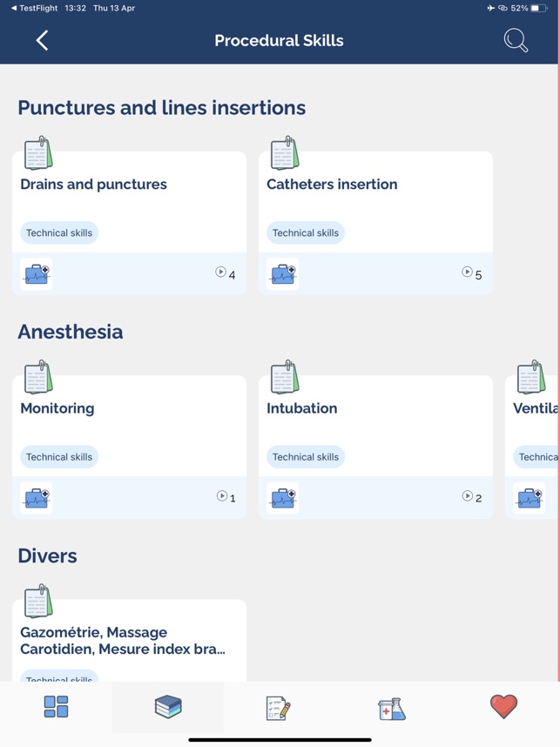560x747 pixels.
Task: Open the checklist with pencil tab
Action: coord(279,708)
